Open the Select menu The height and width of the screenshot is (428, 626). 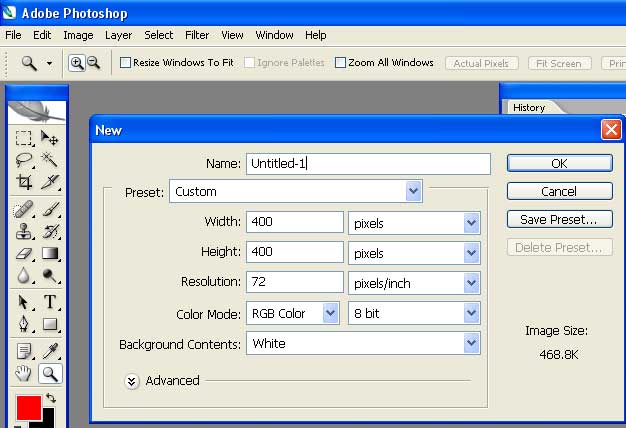[x=158, y=35]
